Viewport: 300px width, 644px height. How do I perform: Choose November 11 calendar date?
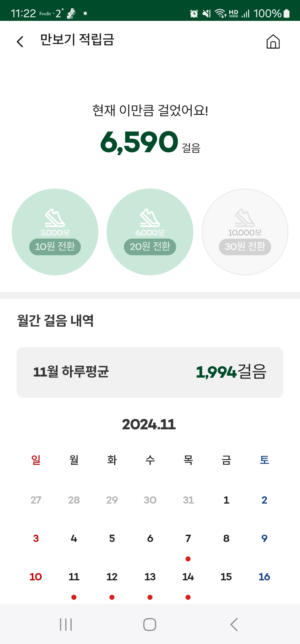coord(74,577)
